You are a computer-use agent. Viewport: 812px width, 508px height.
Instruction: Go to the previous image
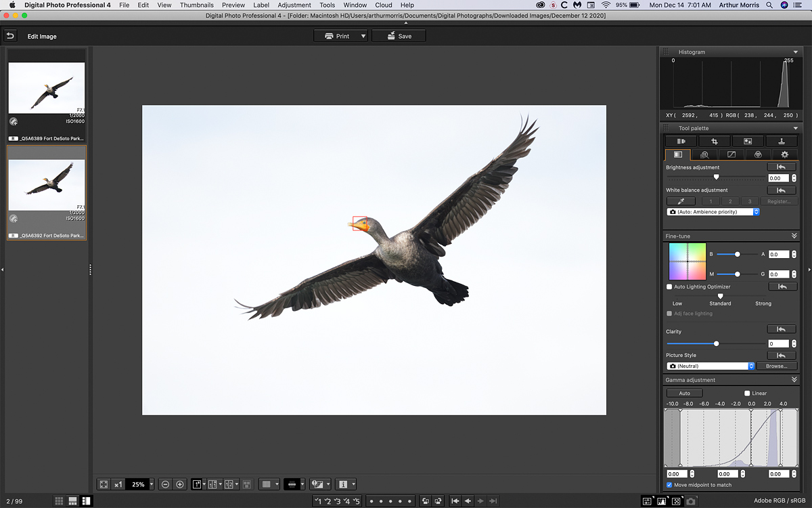[x=468, y=501]
